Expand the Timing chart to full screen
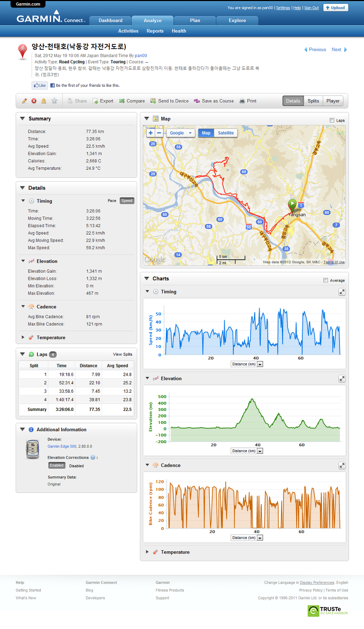This screenshot has width=364, height=629. (x=342, y=292)
